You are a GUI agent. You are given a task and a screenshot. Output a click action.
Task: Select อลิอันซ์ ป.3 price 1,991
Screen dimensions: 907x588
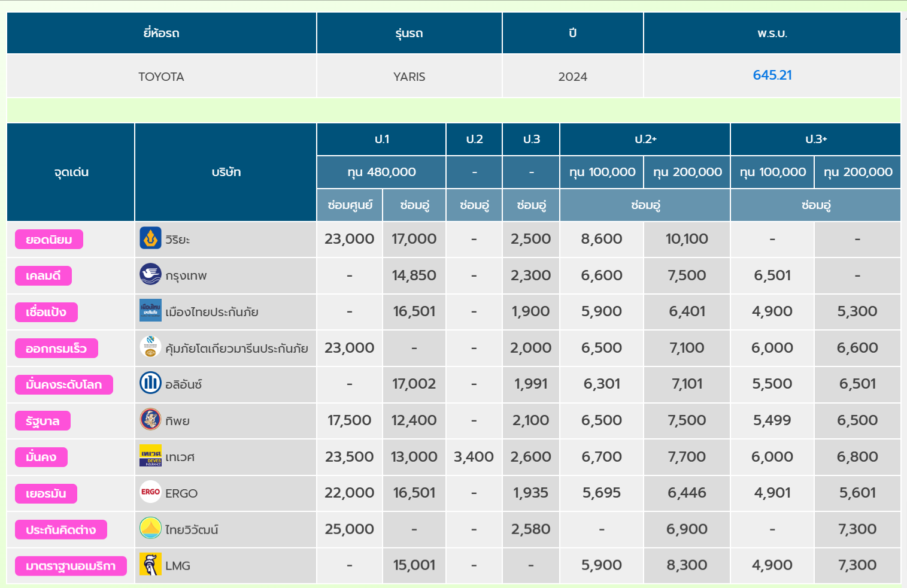pos(531,384)
